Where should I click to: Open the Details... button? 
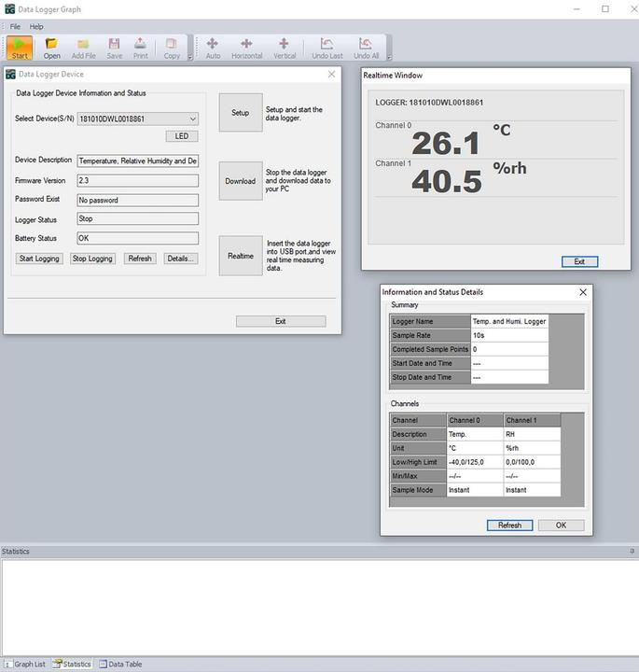coord(180,259)
